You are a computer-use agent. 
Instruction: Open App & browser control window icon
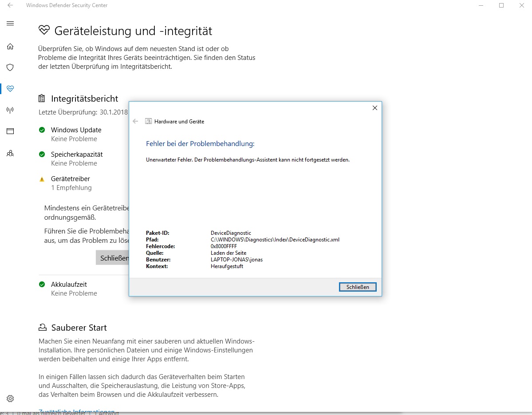click(x=10, y=131)
